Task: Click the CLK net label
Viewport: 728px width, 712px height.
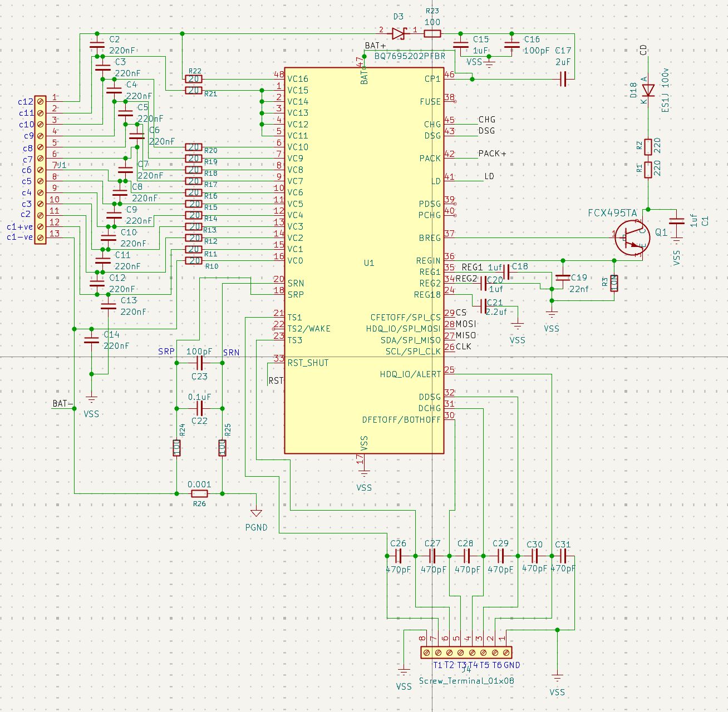Action: (x=463, y=346)
